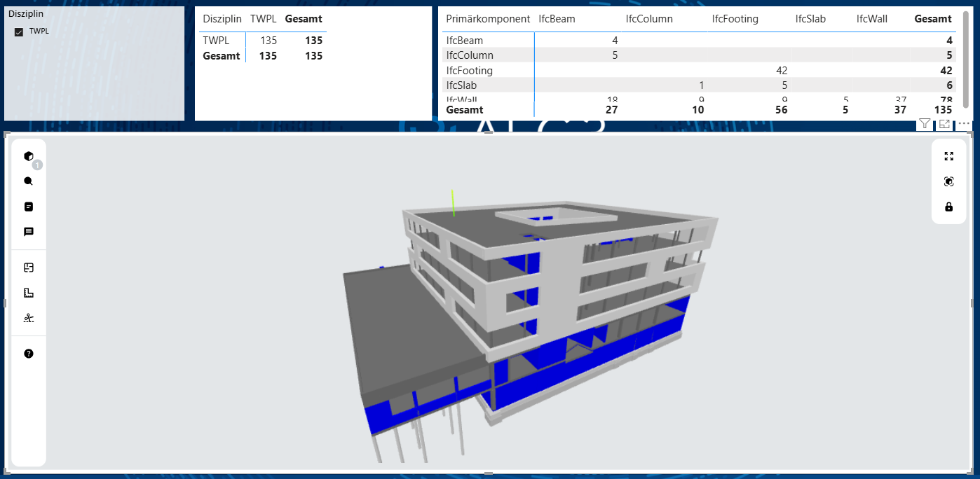
Task: Click the IfcSlab column header
Action: tap(810, 19)
